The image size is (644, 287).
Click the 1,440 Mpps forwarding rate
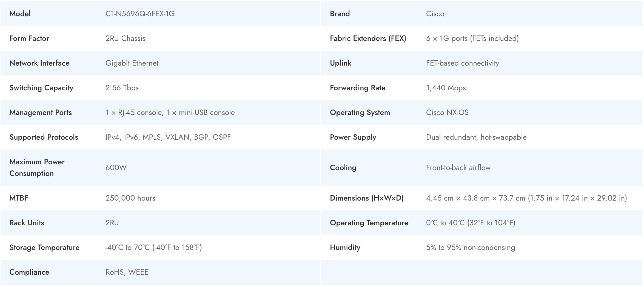coord(446,88)
